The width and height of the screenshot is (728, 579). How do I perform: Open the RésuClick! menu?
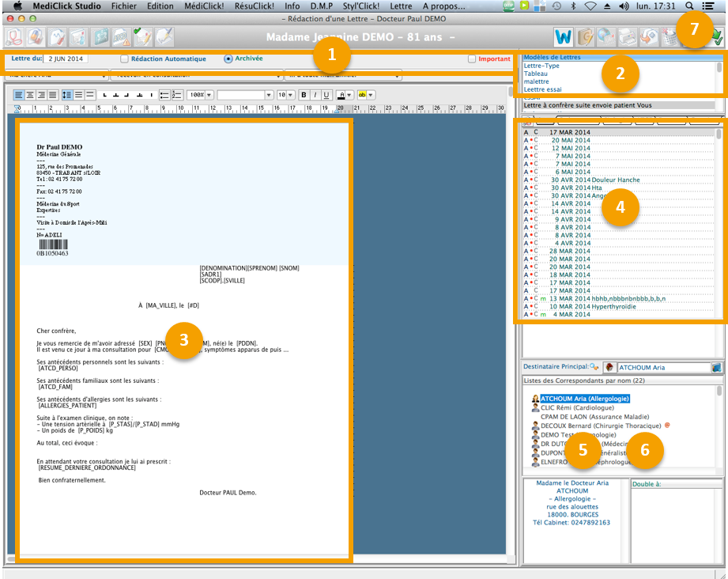pyautogui.click(x=255, y=6)
